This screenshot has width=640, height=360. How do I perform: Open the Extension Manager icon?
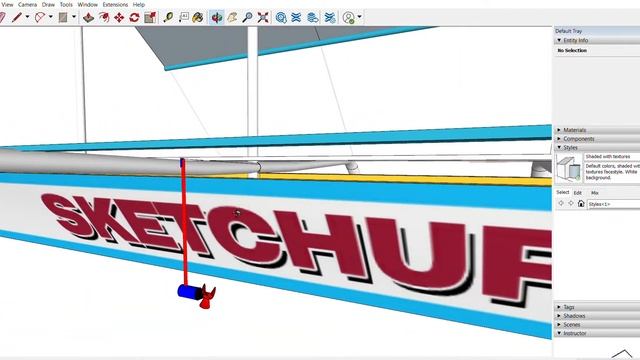330,18
